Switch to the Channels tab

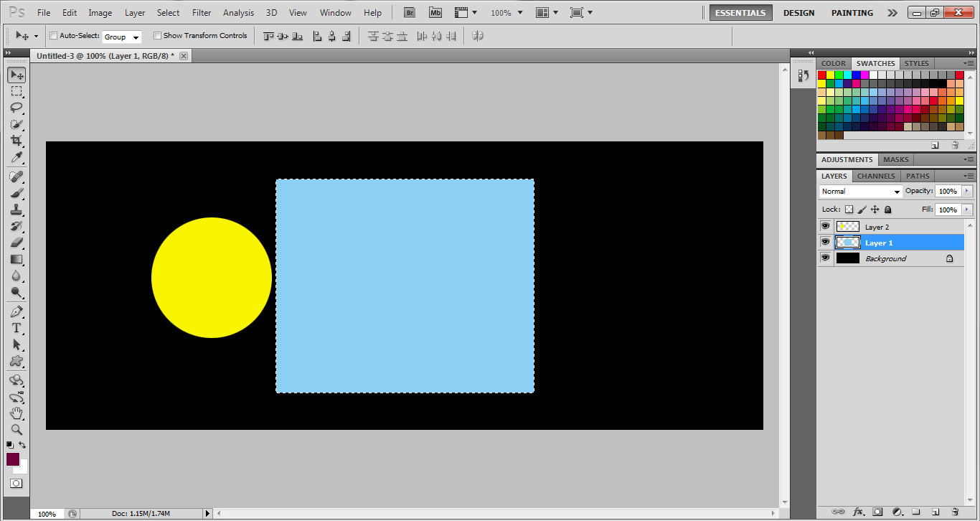coord(876,176)
